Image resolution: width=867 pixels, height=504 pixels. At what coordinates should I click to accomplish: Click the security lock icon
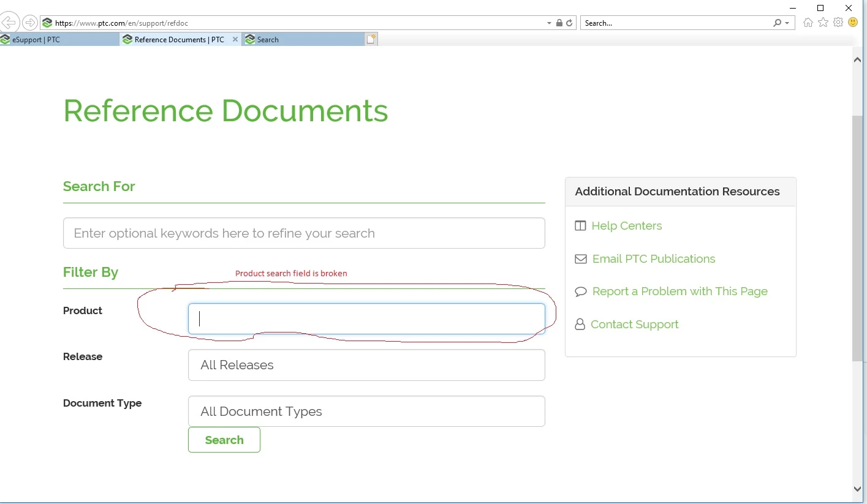pyautogui.click(x=559, y=23)
